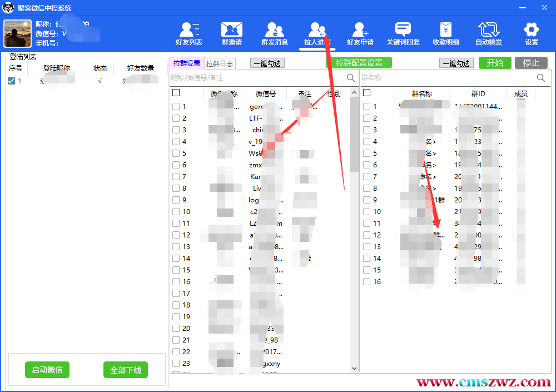Image resolution: width=556 pixels, height=392 pixels.
Task: Click the green 开始 button
Action: click(x=495, y=63)
